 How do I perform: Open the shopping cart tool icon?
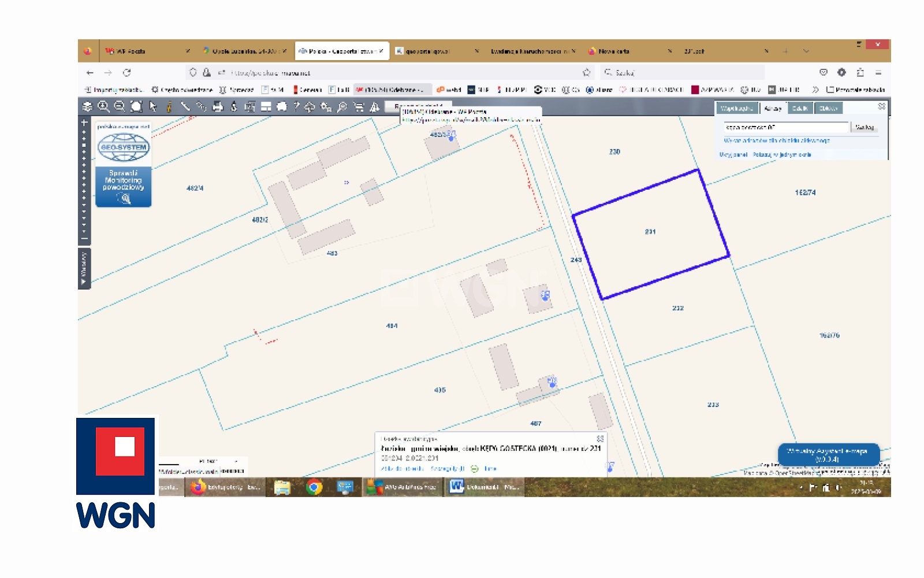tap(358, 106)
